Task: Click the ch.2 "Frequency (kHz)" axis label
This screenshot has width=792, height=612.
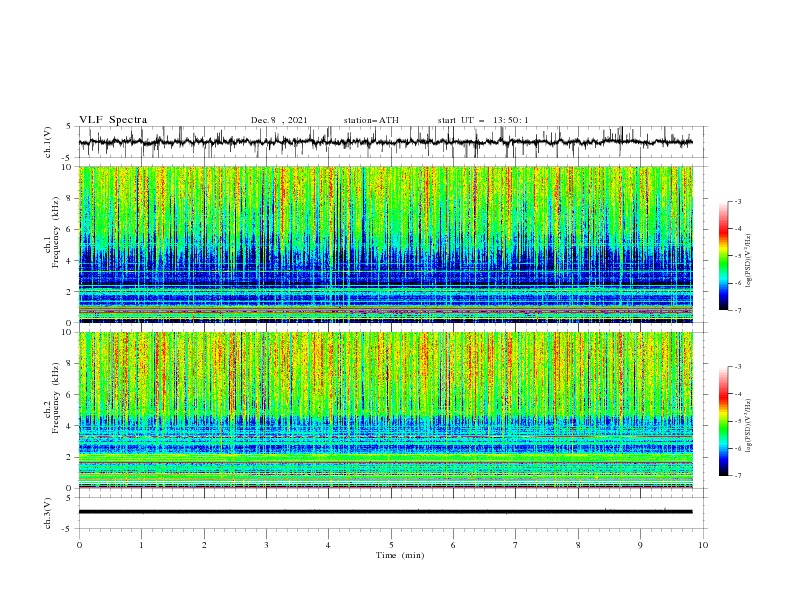Action: [x=56, y=398]
